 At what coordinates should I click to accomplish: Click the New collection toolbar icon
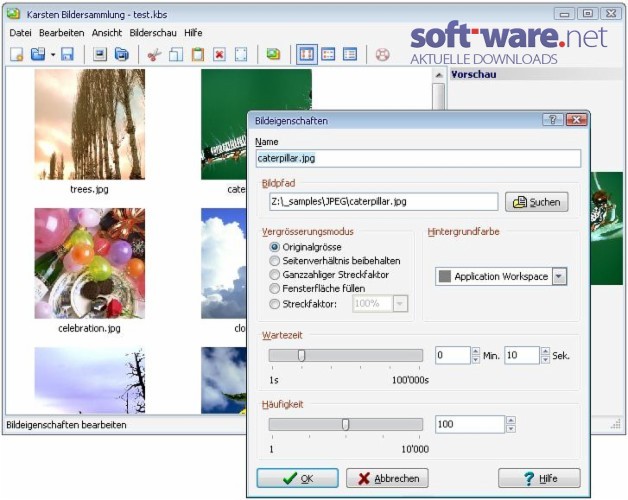16,54
